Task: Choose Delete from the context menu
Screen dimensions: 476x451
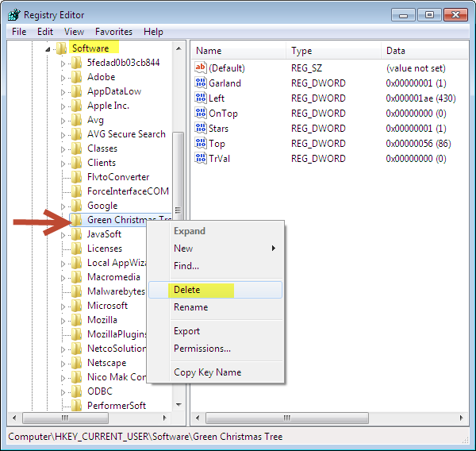Action: click(x=215, y=290)
